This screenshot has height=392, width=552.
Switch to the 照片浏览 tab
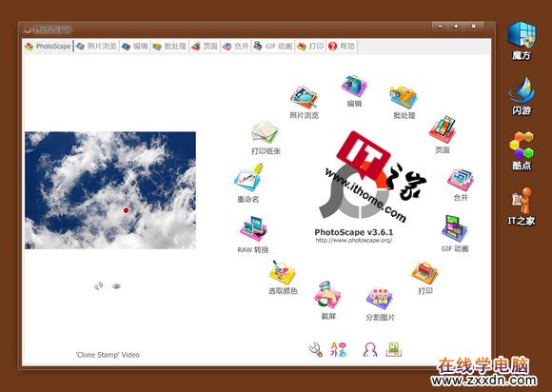point(96,46)
